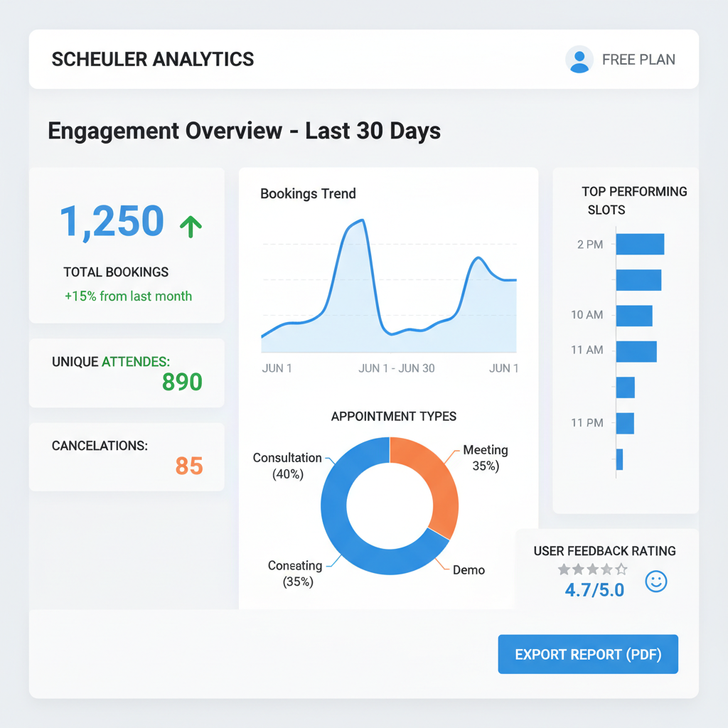
Task: Click the shortest bar at chart bottom
Action: click(x=619, y=459)
